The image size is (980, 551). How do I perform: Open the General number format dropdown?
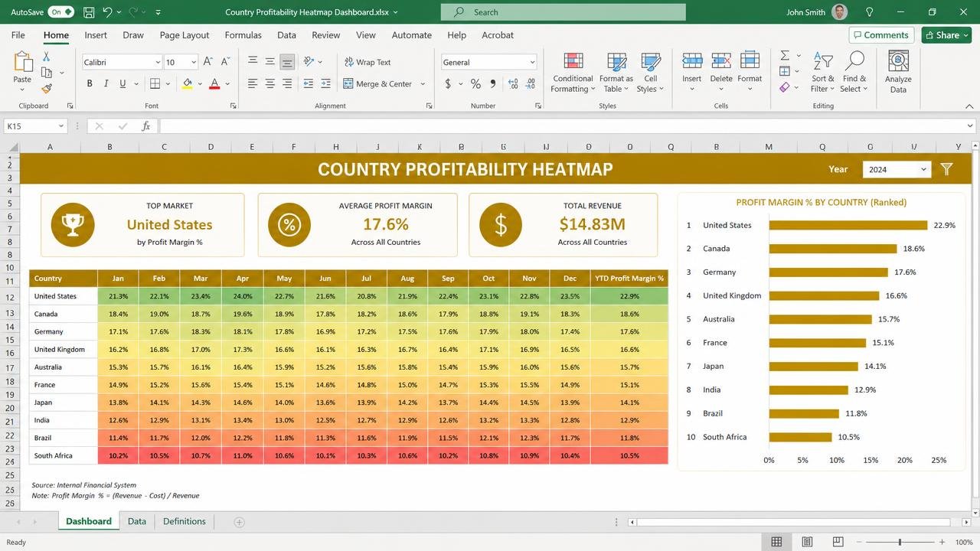(532, 62)
